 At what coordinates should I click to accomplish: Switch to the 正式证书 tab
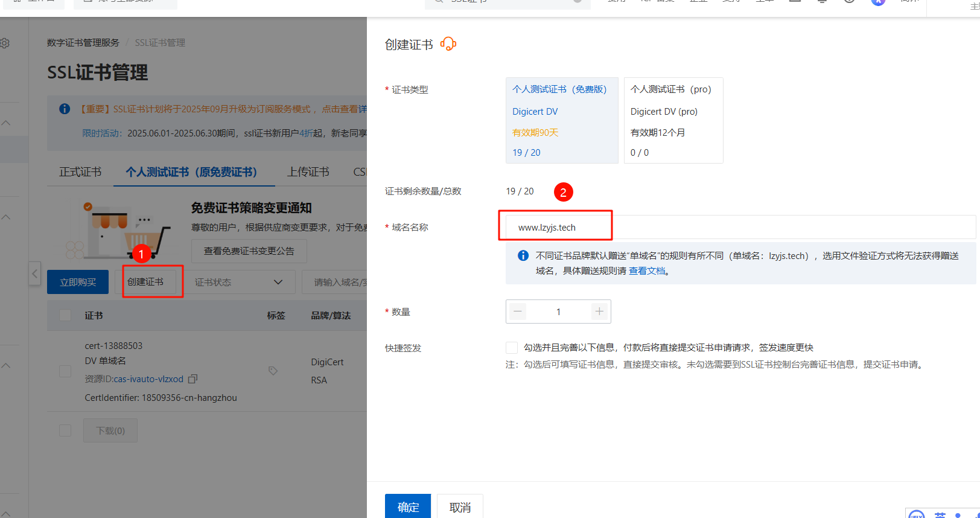click(x=80, y=172)
